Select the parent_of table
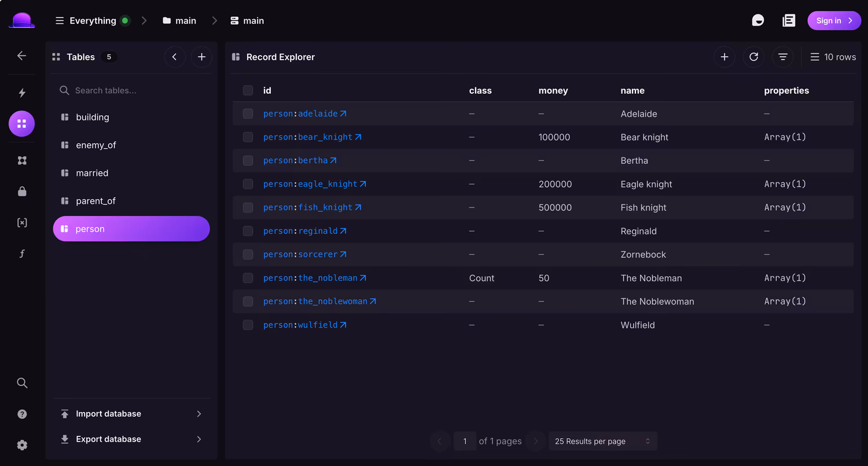868x466 pixels. pyautogui.click(x=131, y=201)
